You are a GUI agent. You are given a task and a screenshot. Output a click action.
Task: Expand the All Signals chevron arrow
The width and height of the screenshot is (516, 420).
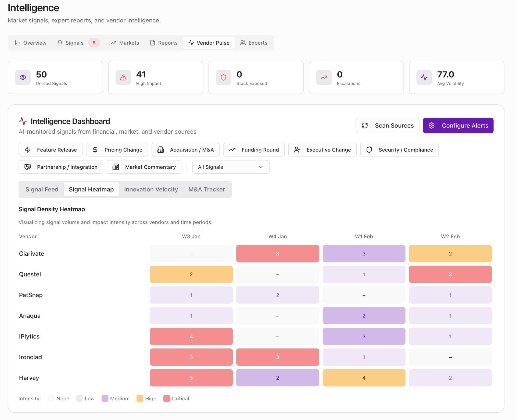(x=261, y=167)
